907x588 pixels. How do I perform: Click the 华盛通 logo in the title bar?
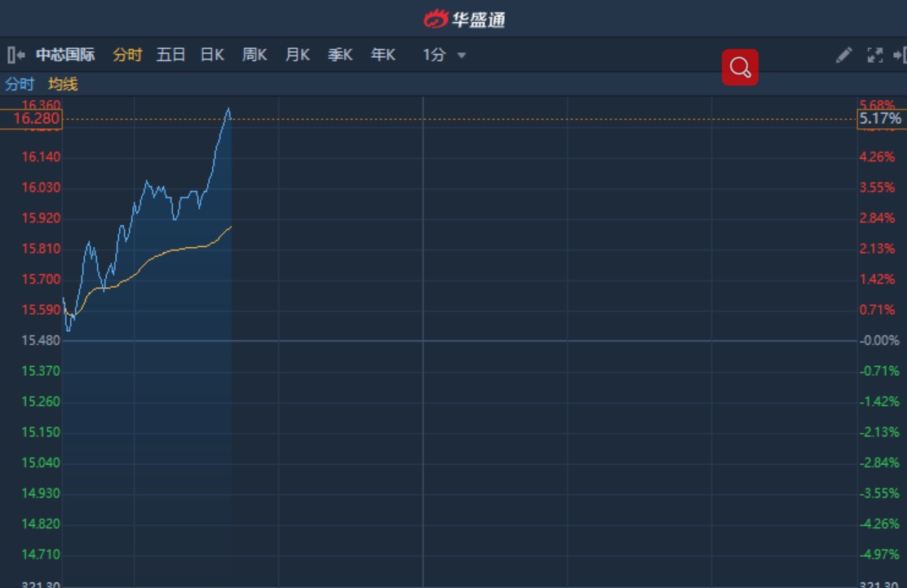(465, 19)
